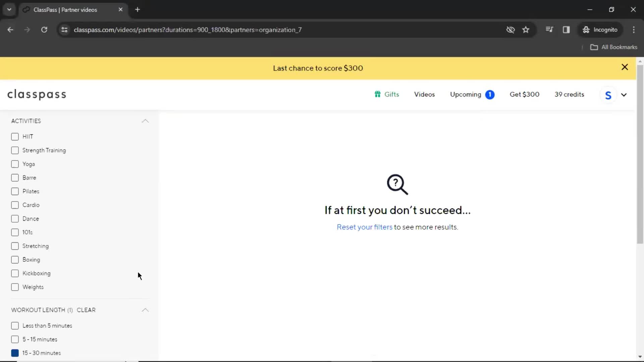This screenshot has height=362, width=644.
Task: Click the bookmark/favorites icon
Action: tap(526, 29)
